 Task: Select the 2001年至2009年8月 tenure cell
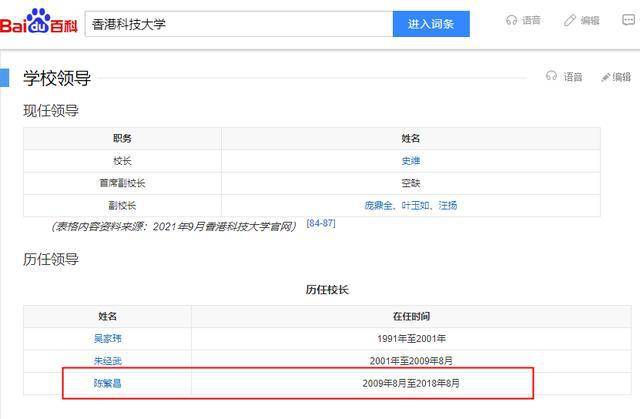coord(411,361)
